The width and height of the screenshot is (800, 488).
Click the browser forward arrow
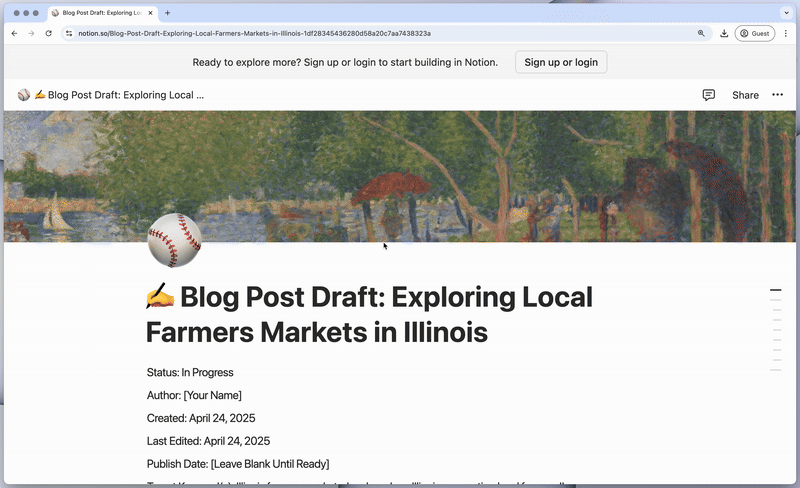[x=32, y=33]
